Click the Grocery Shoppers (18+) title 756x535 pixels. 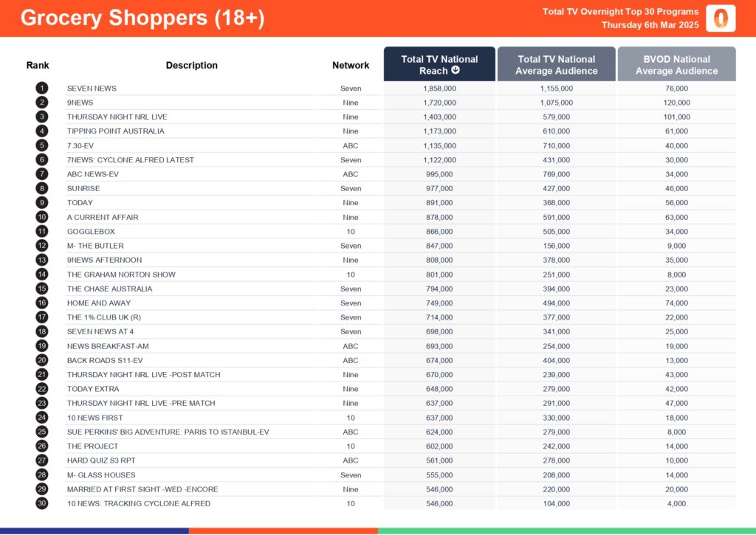tap(142, 18)
